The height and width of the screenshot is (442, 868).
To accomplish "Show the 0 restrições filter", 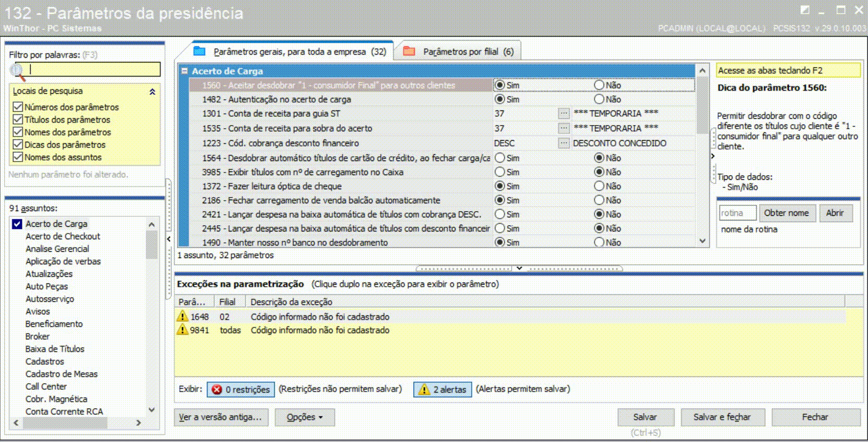I will tap(241, 389).
